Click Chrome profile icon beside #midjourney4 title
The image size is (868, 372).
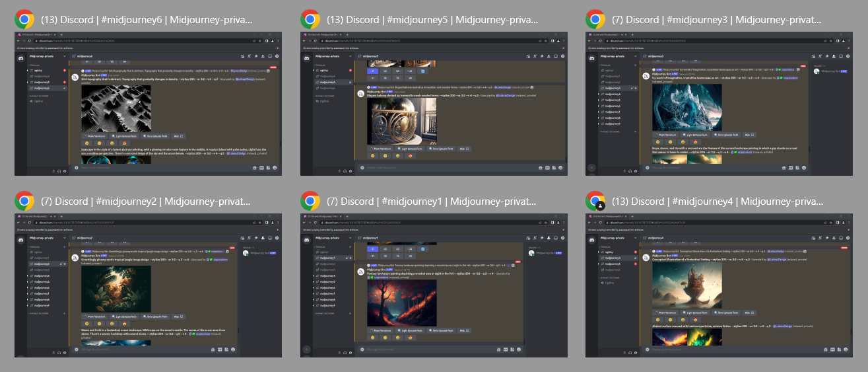[596, 201]
